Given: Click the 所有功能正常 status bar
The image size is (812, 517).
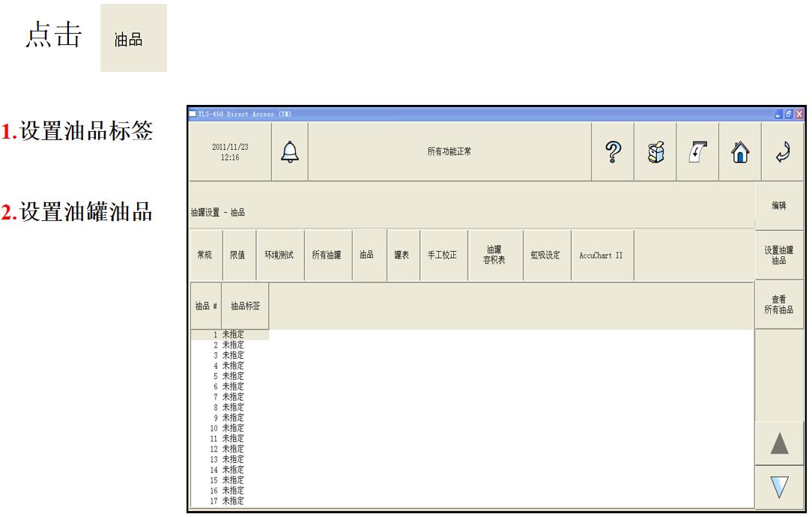Looking at the screenshot, I should 449,152.
